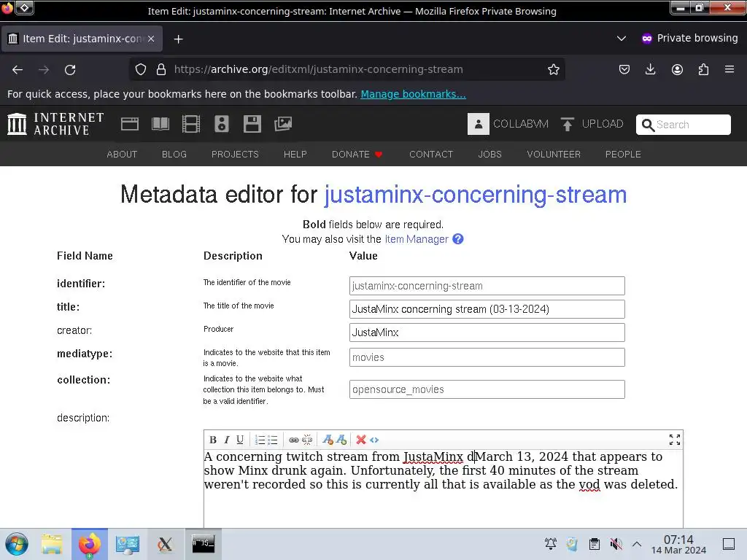Open file manager from taskbar
This screenshot has height=560, width=747.
[x=52, y=544]
